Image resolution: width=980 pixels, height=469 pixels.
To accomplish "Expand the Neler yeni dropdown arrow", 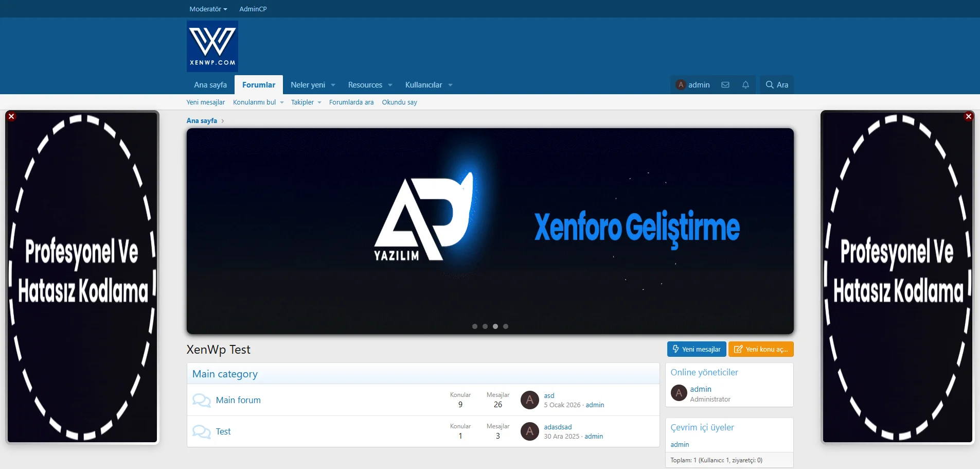I will click(x=333, y=85).
